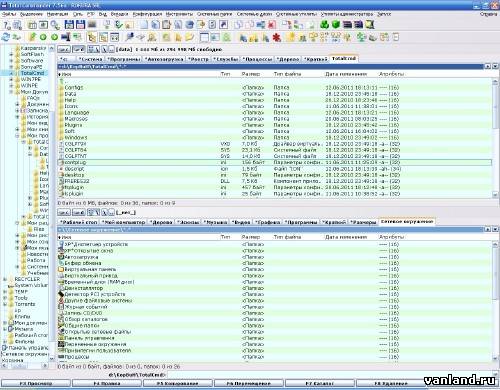
Task: Expand the WIN7PE folder in tree
Action: (x=11, y=79)
